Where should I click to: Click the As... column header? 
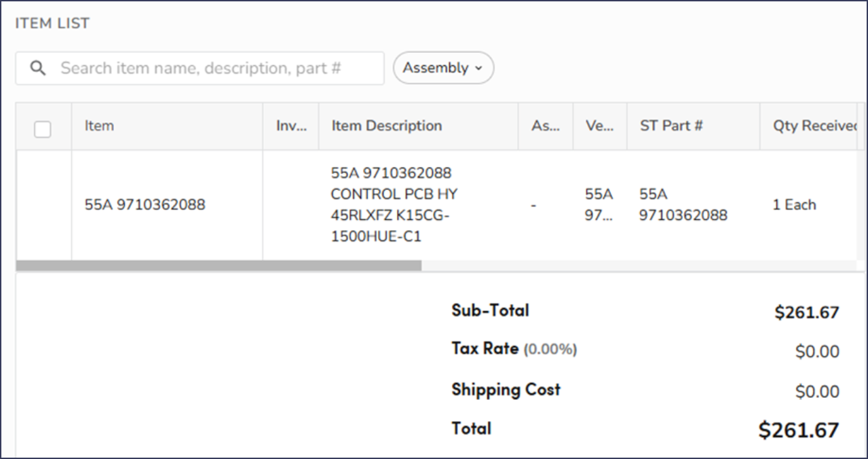(x=546, y=126)
